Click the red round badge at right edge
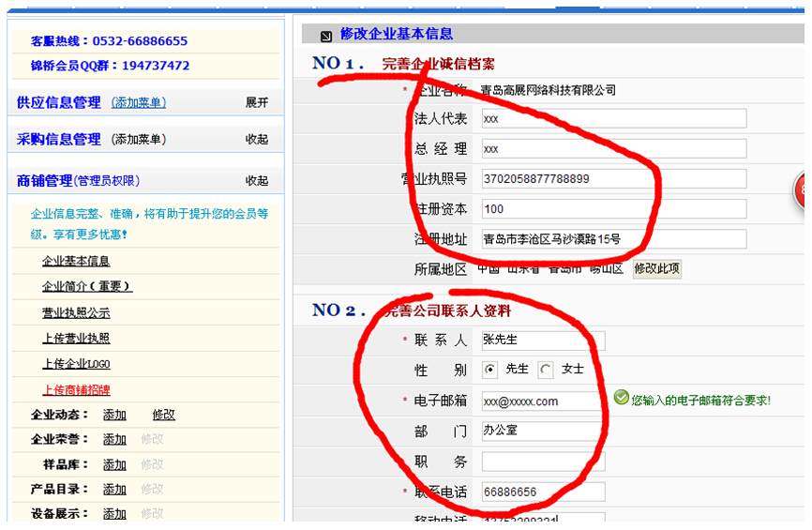812x530 pixels. [802, 190]
